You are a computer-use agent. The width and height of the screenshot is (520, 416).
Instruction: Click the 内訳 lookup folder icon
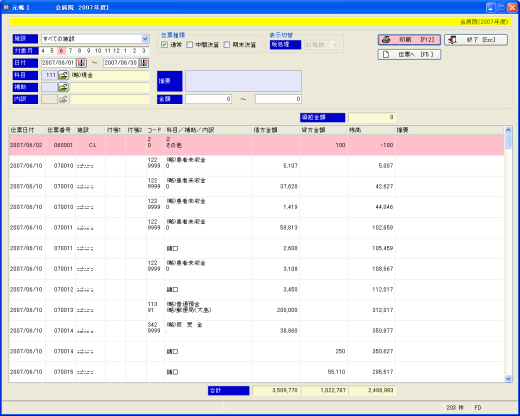63,99
